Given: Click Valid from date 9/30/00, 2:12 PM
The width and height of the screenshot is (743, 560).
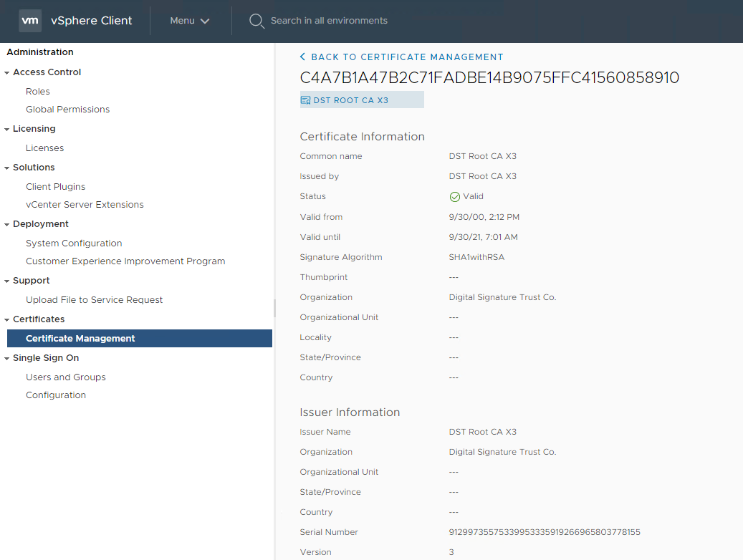Looking at the screenshot, I should [484, 217].
